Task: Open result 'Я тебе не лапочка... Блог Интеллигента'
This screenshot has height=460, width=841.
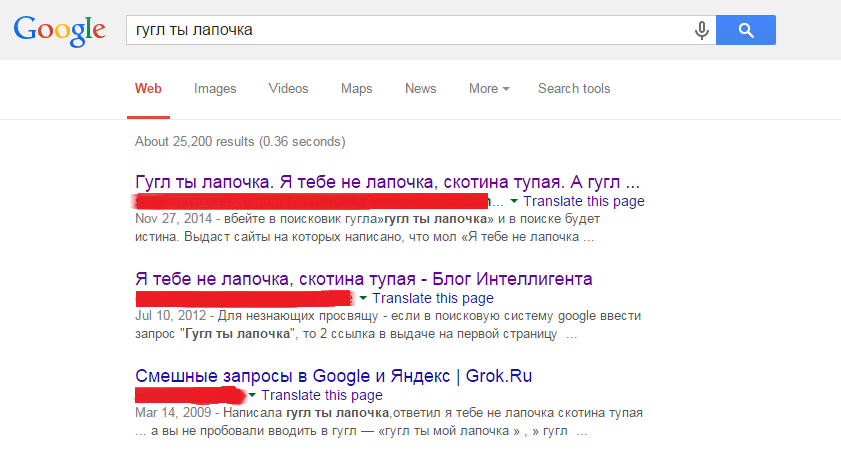Action: pyautogui.click(x=364, y=279)
